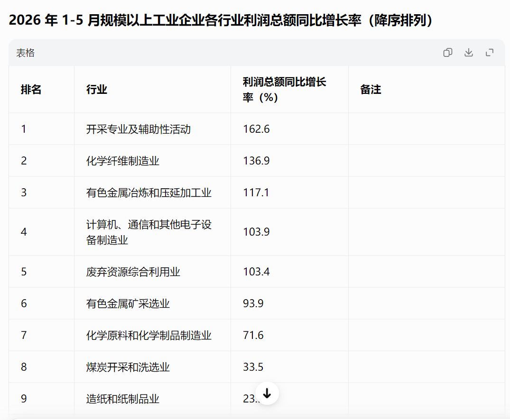Viewport: 510px width, 420px height.
Task: Click the page title about 2026年1-5月
Action: click(x=221, y=20)
